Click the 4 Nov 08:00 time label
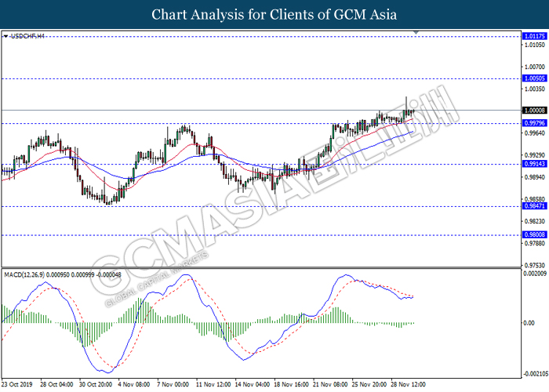Image resolution: width=549 pixels, height=392 pixels. click(x=134, y=384)
